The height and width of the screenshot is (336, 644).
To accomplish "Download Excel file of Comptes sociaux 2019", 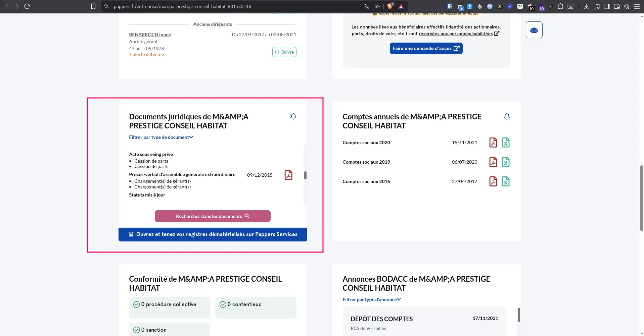I will [505, 162].
